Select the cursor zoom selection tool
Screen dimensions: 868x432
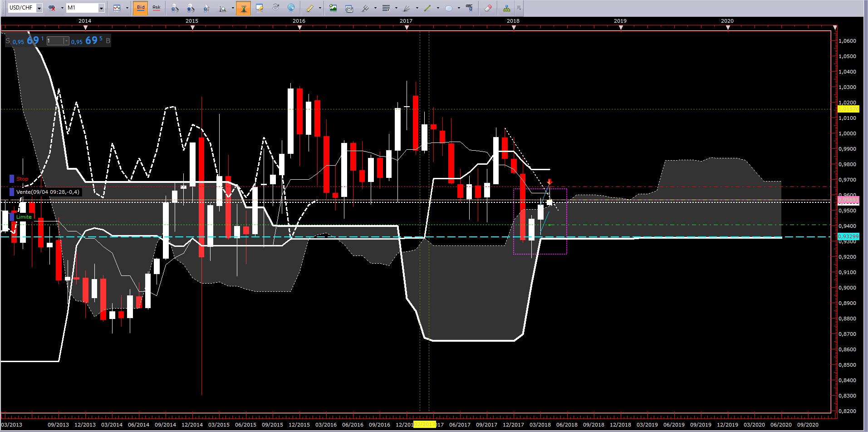click(206, 8)
